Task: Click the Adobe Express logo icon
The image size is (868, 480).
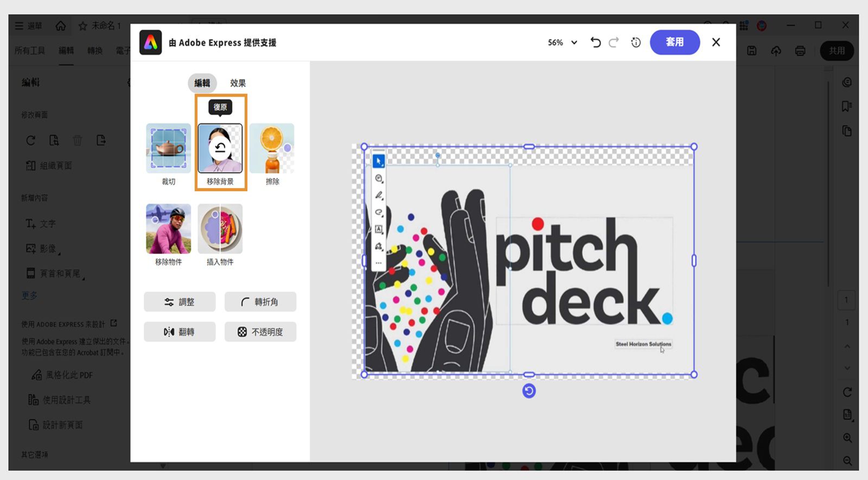Action: coord(151,42)
